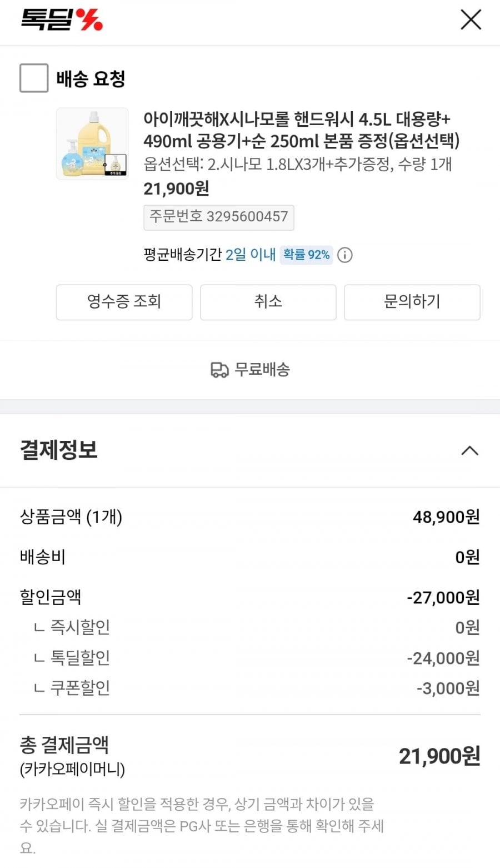Select the 문의하기 button
Image resolution: width=500 pixels, height=868 pixels.
click(x=412, y=302)
